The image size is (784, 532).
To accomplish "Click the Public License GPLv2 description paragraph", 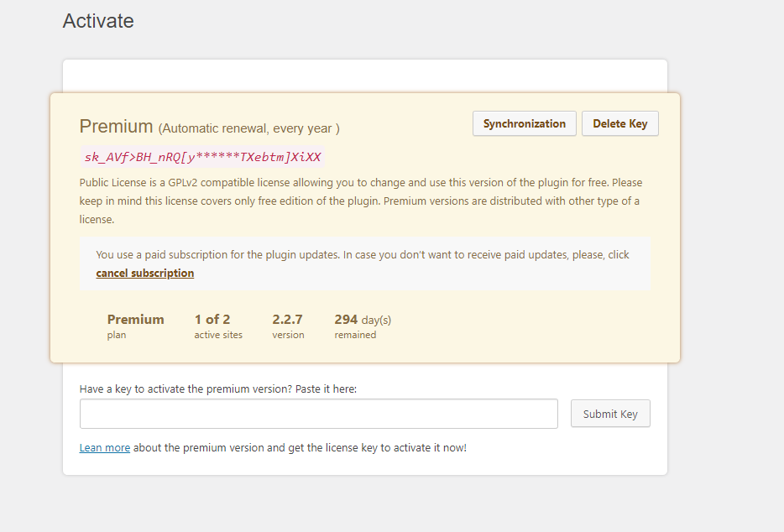I will [361, 201].
